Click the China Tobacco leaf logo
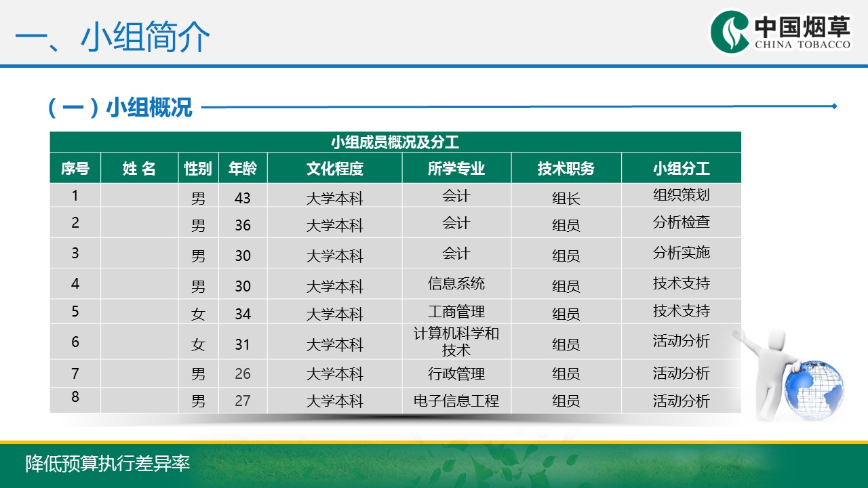 coord(731,31)
